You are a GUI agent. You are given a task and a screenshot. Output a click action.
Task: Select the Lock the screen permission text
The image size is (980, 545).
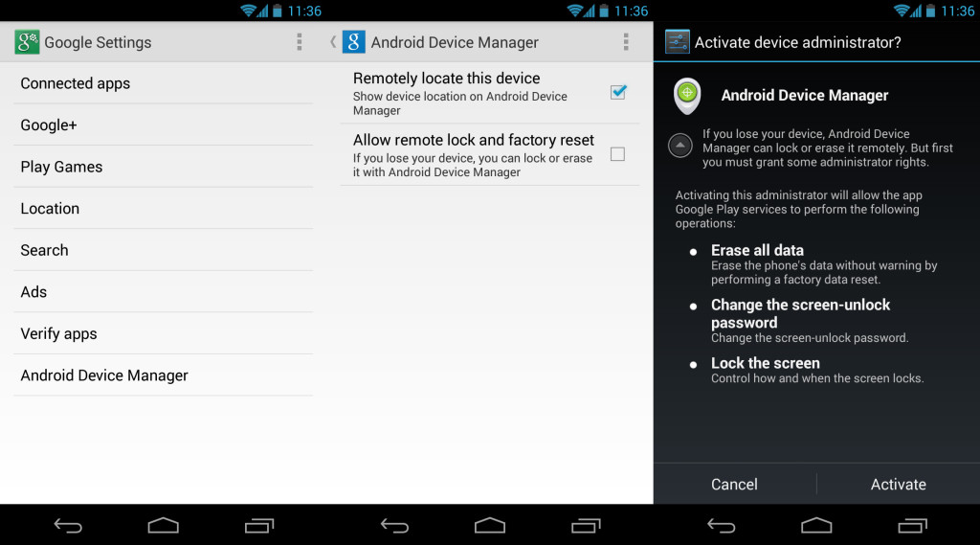click(765, 363)
